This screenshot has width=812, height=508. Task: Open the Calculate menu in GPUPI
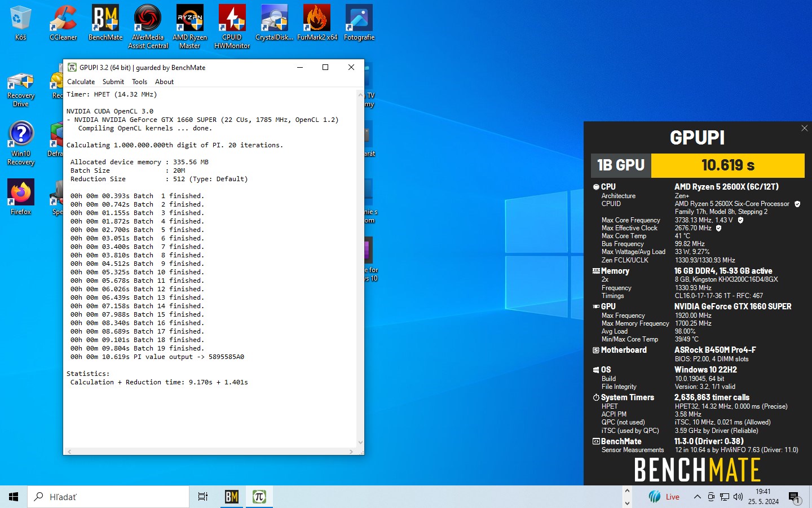pyautogui.click(x=81, y=82)
